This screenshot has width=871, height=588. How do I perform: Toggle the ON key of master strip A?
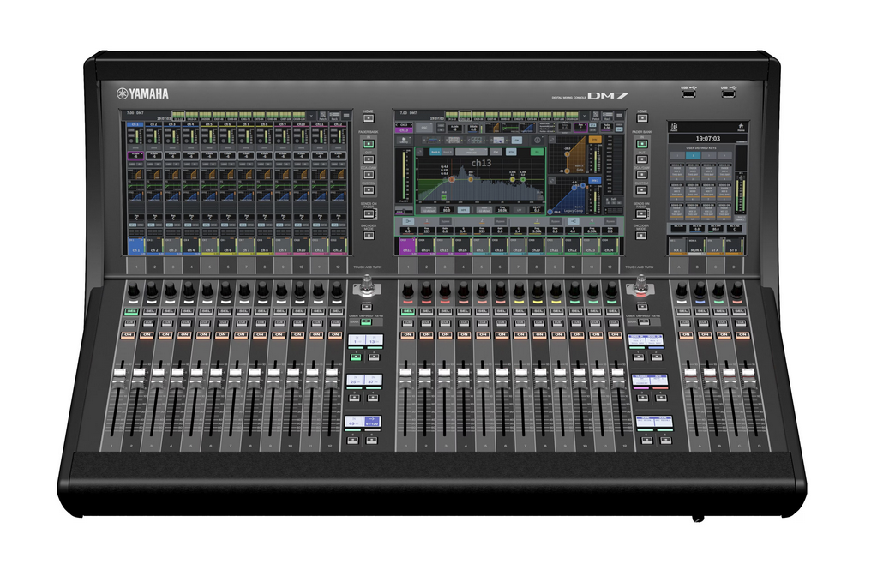686,334
